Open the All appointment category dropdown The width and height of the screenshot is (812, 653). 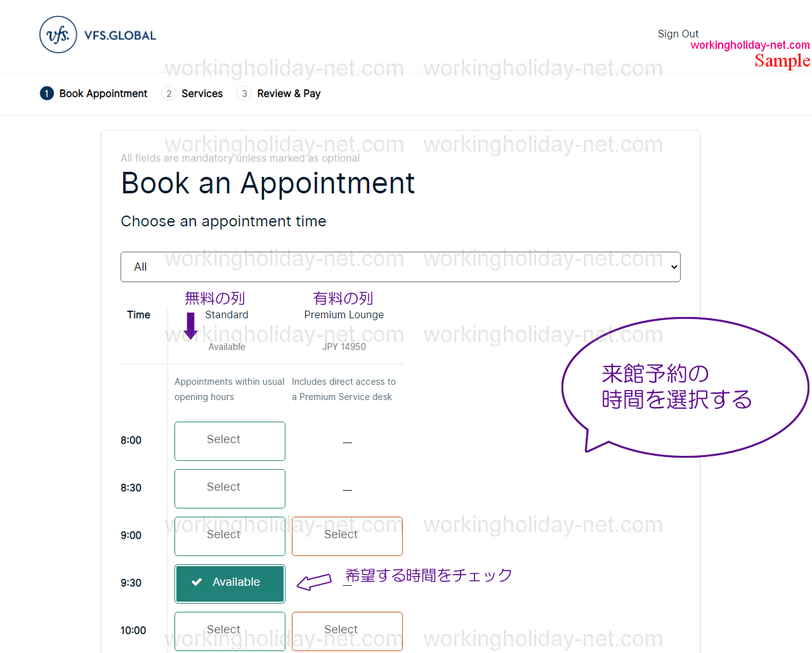pos(400,267)
